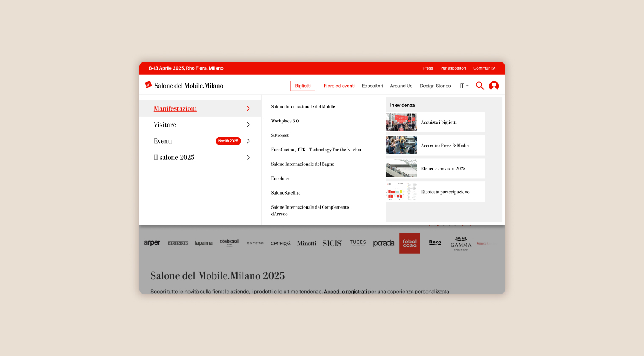Open the Accedi o registrati link
The width and height of the screenshot is (644, 356).
pyautogui.click(x=345, y=291)
